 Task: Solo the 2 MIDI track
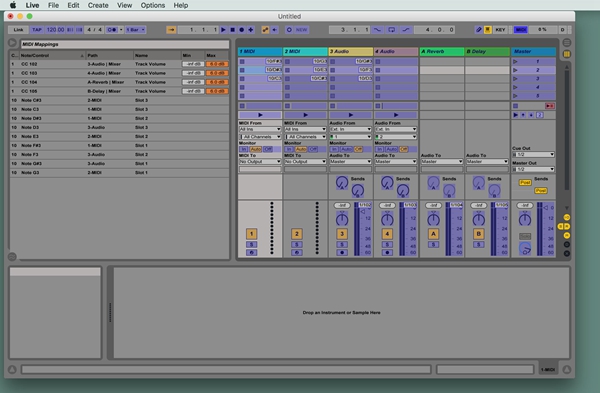(297, 245)
